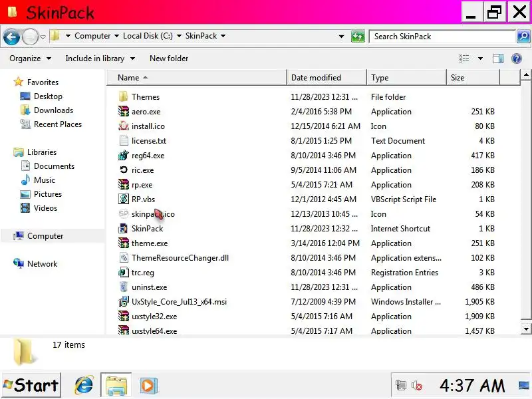Select the UxStyle_Core_Jul13_x64.msi installer icon
The image size is (532, 399).
point(124,301)
